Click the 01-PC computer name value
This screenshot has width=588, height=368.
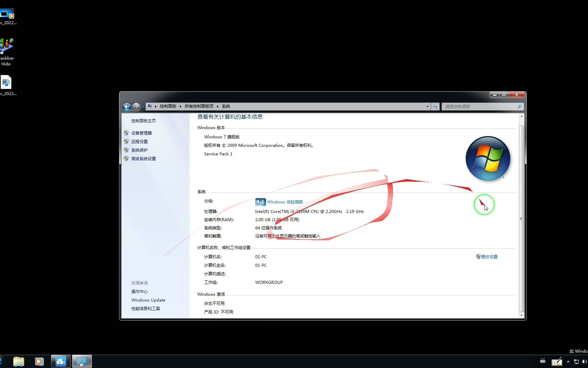(x=261, y=257)
